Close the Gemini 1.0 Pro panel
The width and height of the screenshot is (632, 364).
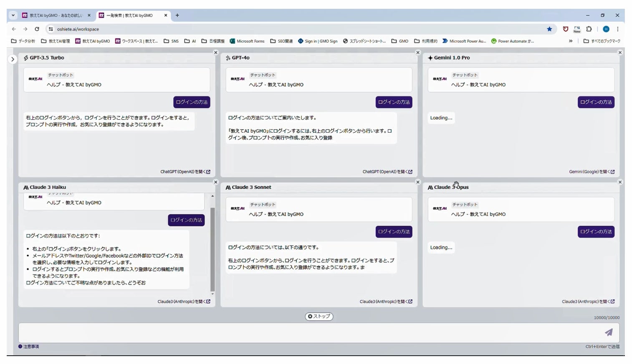pos(620,53)
